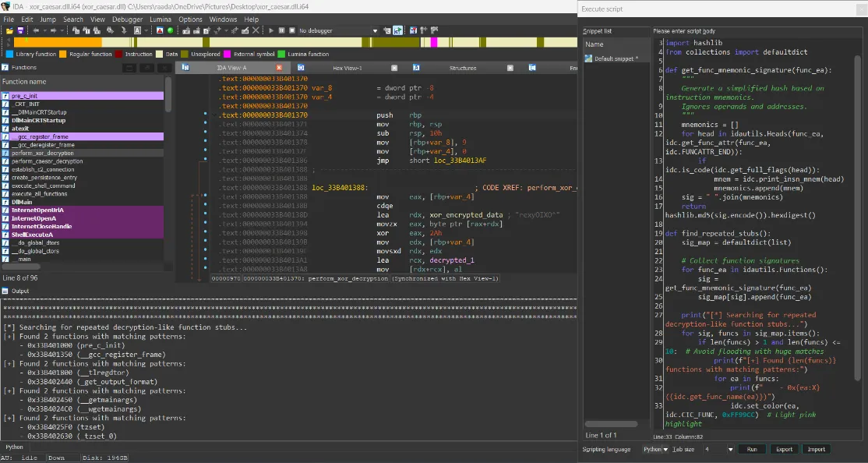
Task: Close the IDA View-A tab
Action: [x=279, y=68]
